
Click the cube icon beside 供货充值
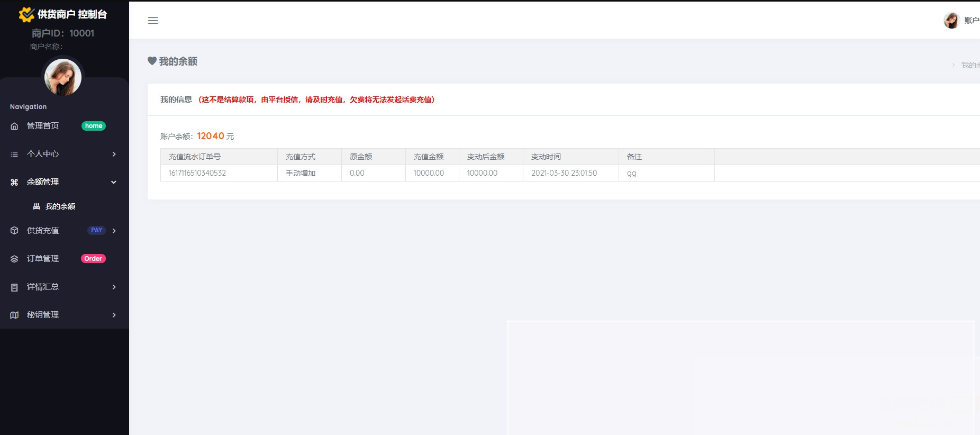pyautogui.click(x=14, y=231)
